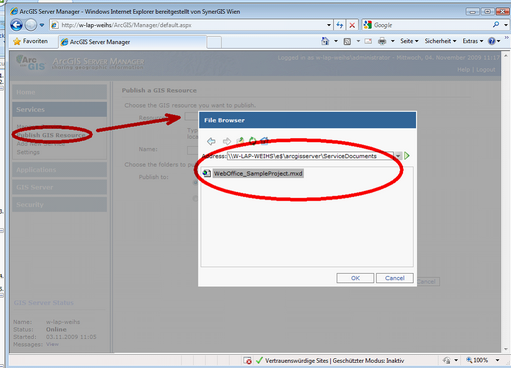Click the Internet Explorer refresh icon
The image size is (511, 368).
click(340, 25)
